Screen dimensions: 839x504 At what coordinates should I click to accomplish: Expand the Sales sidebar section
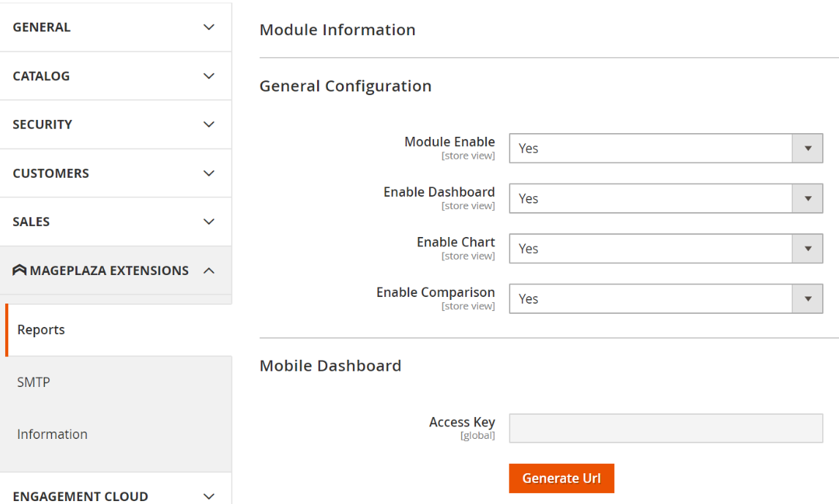tap(115, 222)
